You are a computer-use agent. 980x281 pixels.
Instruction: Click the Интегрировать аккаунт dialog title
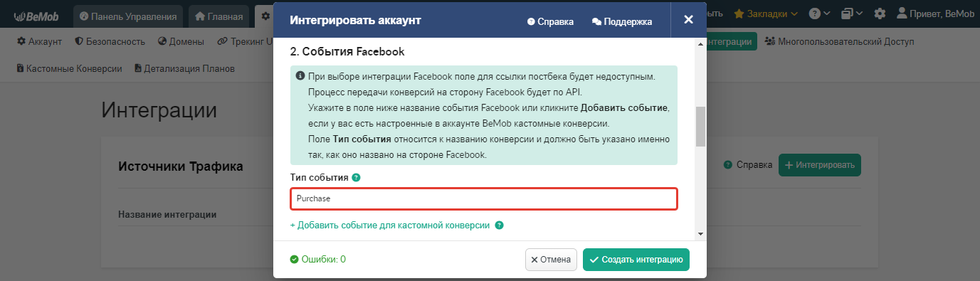(355, 21)
